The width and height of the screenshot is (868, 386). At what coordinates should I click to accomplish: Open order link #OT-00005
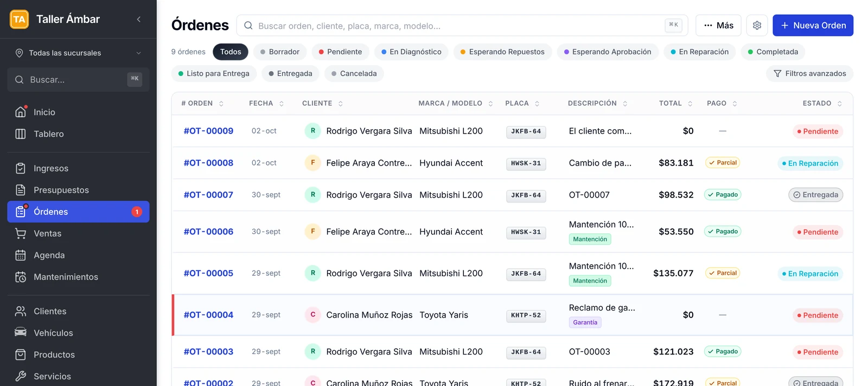[x=208, y=274]
